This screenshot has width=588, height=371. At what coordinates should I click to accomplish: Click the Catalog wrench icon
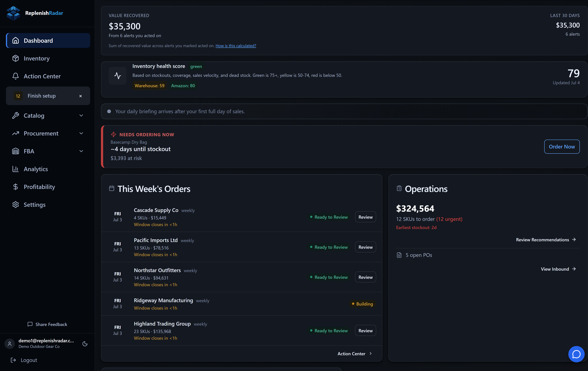16,116
